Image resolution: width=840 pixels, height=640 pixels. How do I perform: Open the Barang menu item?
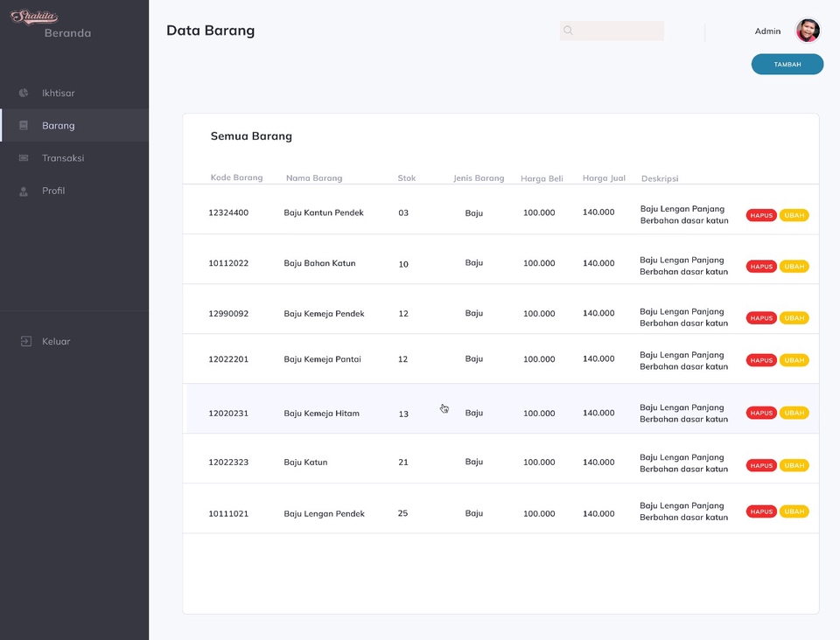[57, 125]
